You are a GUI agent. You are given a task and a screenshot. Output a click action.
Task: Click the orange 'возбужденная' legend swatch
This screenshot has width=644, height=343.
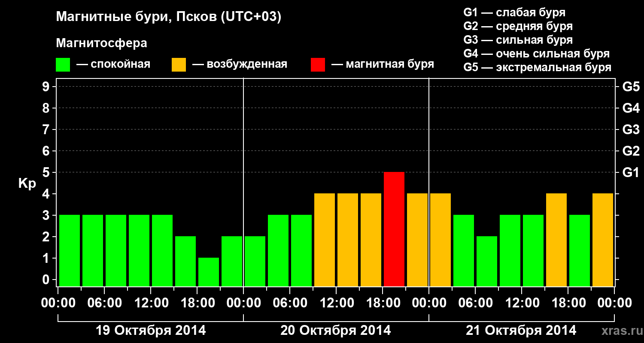(x=179, y=65)
